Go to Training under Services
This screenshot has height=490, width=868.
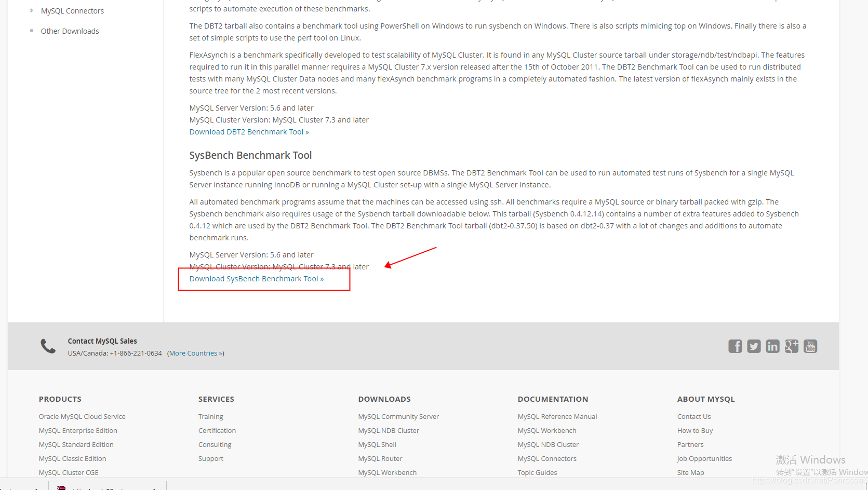pyautogui.click(x=210, y=417)
